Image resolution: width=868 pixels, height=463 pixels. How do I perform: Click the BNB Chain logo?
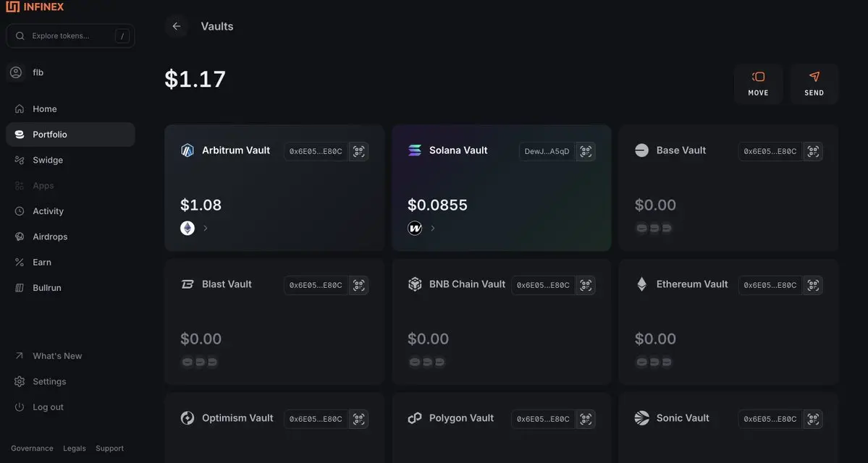click(x=415, y=284)
